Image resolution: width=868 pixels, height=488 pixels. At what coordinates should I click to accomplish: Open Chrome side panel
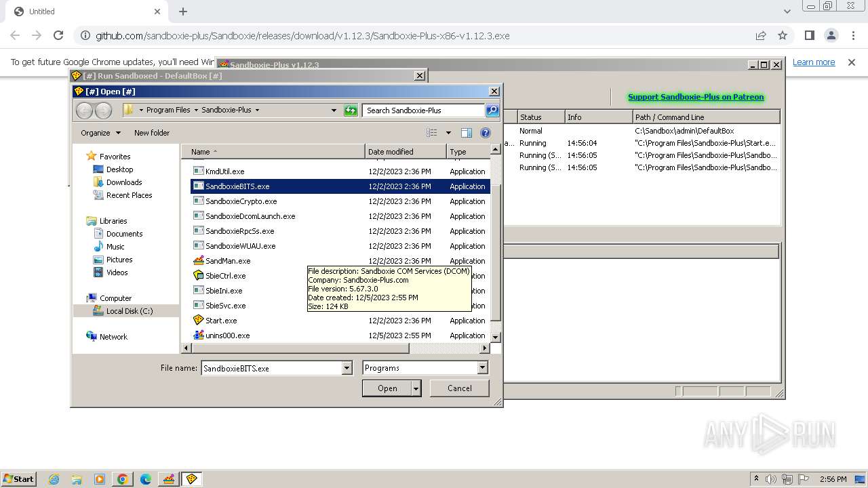[810, 35]
